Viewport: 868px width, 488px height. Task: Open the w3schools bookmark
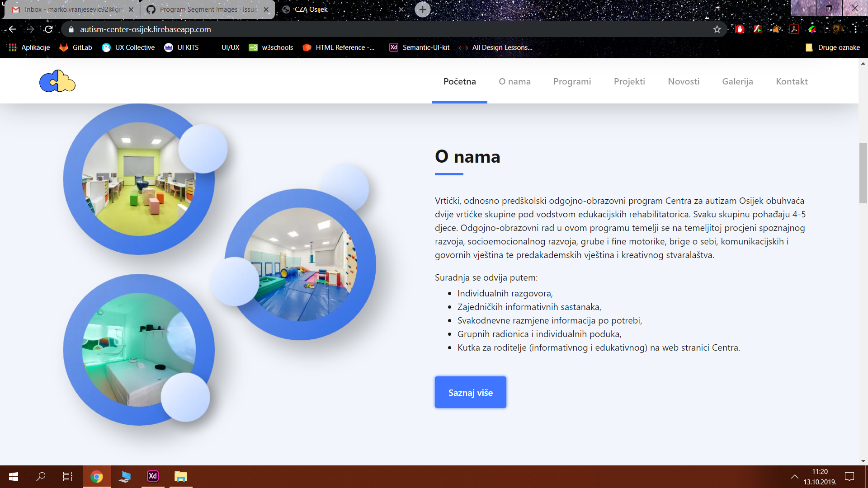point(271,47)
